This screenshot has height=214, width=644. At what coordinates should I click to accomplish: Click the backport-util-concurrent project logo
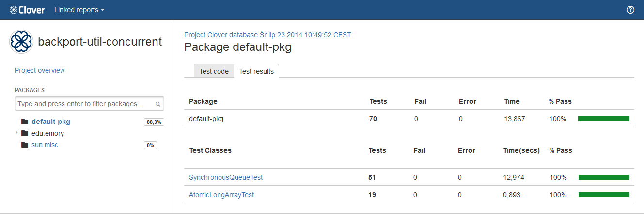(21, 42)
